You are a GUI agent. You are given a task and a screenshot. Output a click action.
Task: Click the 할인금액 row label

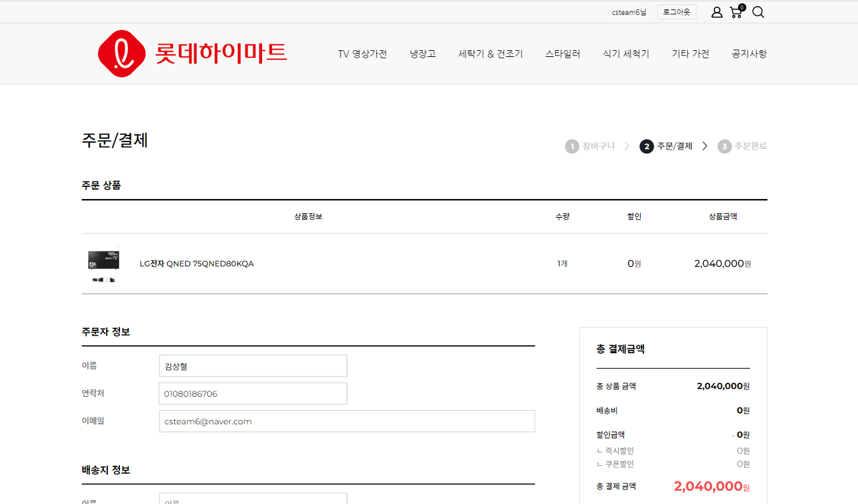pyautogui.click(x=611, y=434)
